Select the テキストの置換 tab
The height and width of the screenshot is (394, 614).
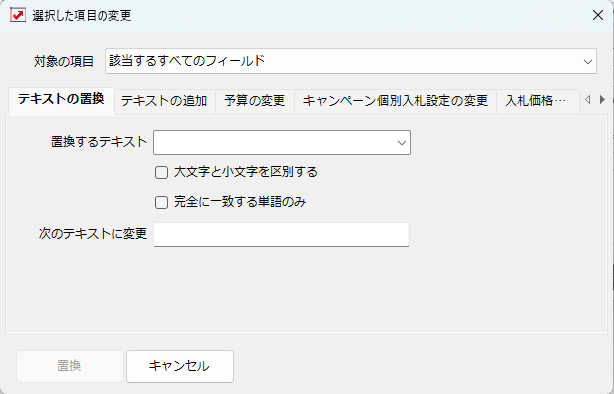coord(61,100)
